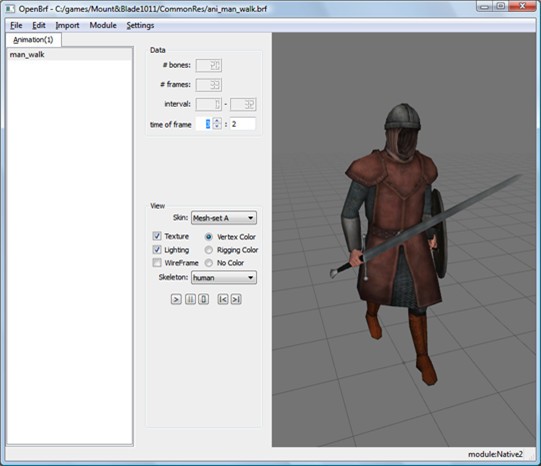Increase the time of frame stepper
This screenshot has height=466, width=541.
pos(217,121)
